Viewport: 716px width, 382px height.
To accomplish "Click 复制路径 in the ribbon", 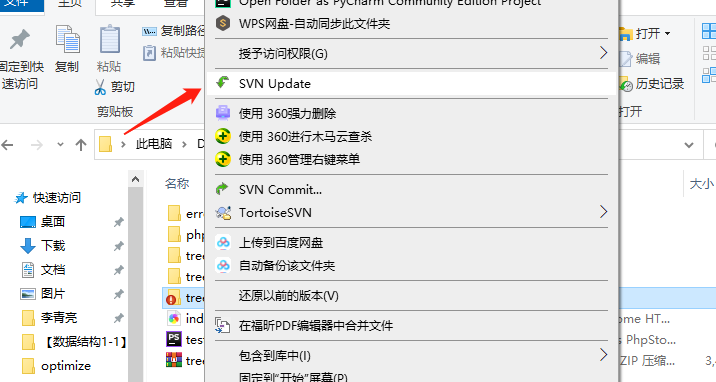I will [174, 31].
